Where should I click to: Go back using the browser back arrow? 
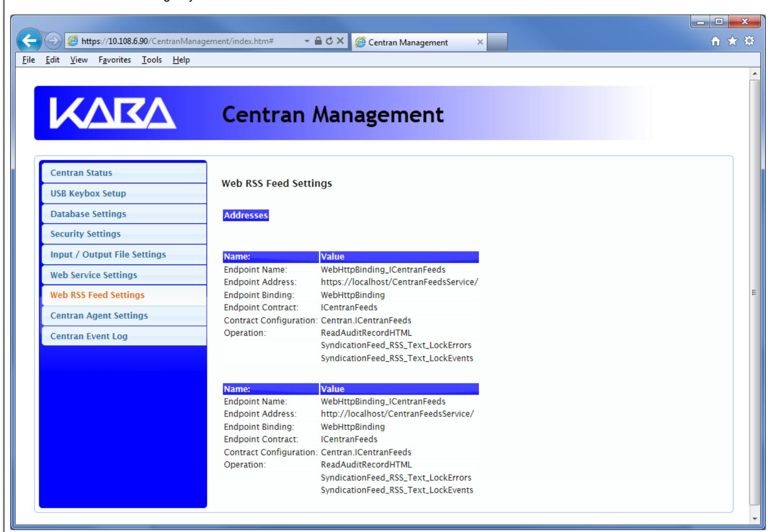pyautogui.click(x=29, y=42)
